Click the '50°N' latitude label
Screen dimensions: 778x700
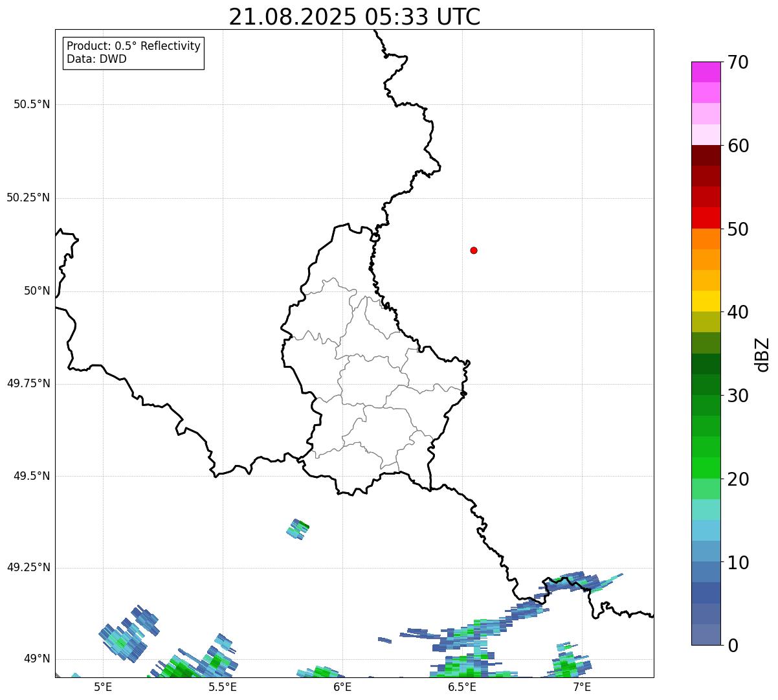pos(37,291)
